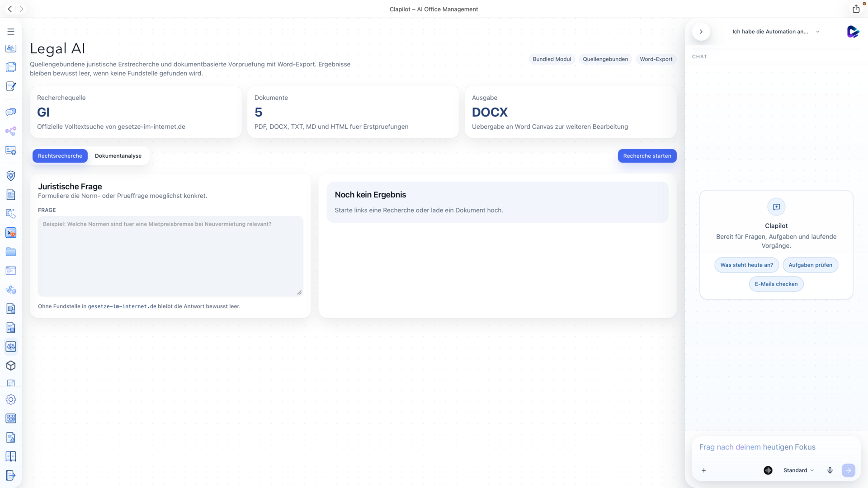Open the Standard model dropdown
868x488 pixels.
[798, 470]
